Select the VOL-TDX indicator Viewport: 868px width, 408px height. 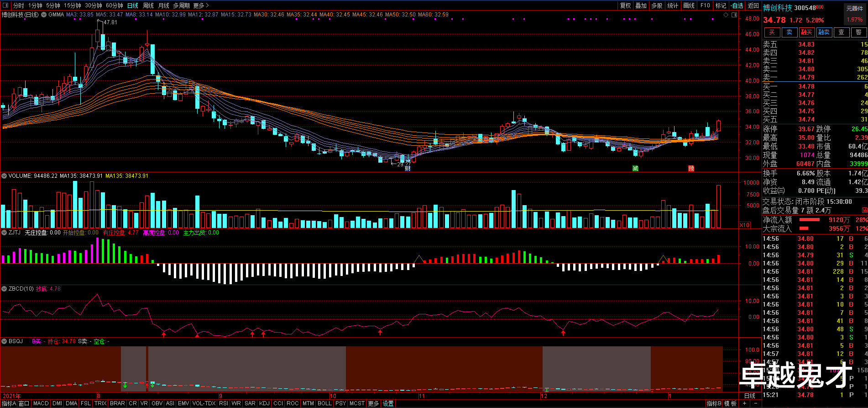pos(204,403)
